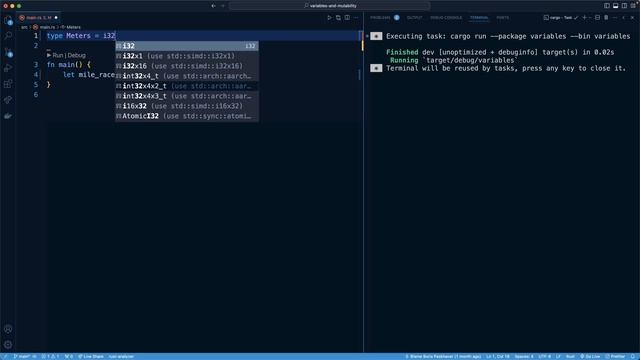This screenshot has height=360, width=640.
Task: Open the Run and Debug view
Action: point(8,68)
